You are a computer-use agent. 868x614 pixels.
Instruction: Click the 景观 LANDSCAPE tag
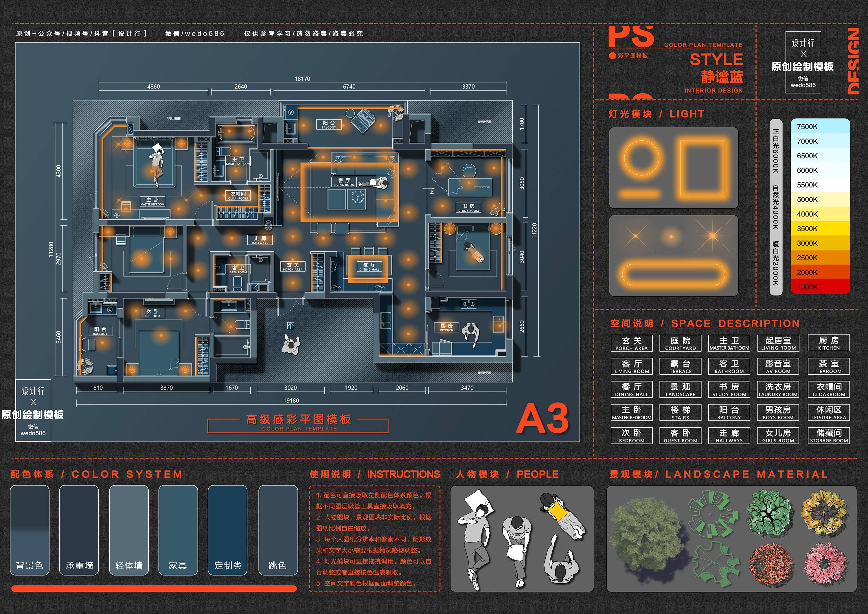point(681,389)
